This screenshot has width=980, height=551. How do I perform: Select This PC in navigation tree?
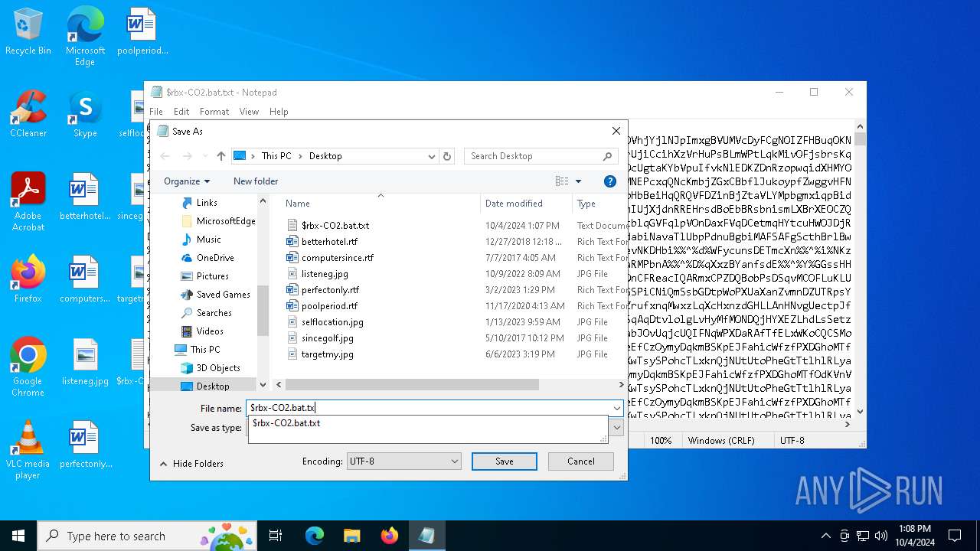pos(205,350)
